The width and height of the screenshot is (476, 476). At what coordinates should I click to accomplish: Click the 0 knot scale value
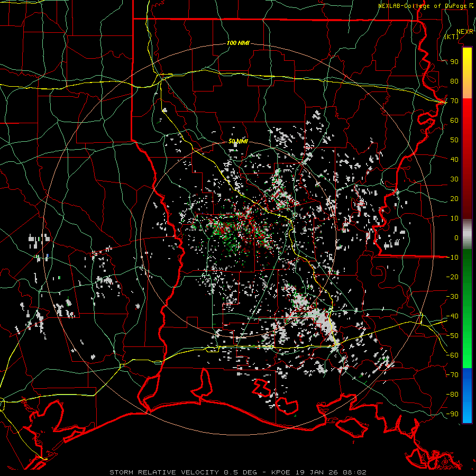(456, 238)
